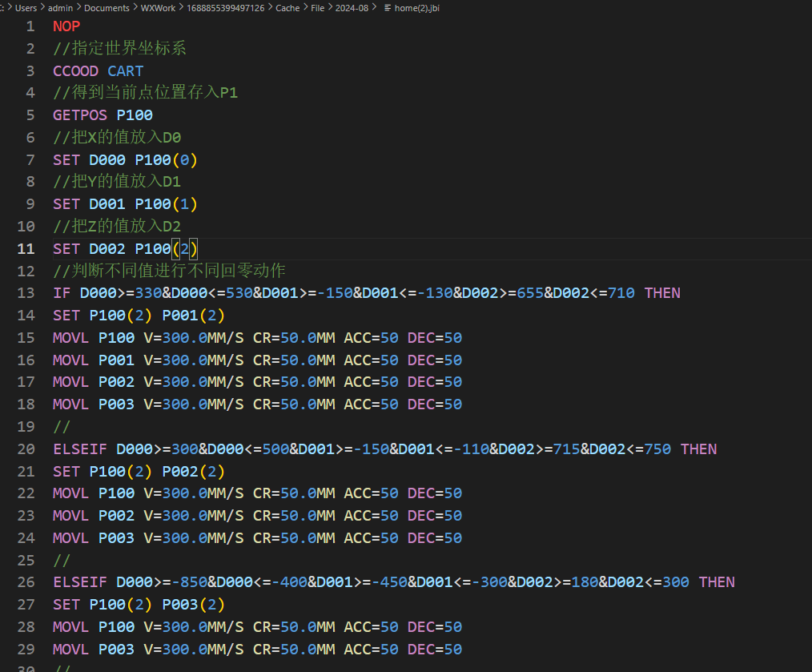Place cursor on GETPOS P100 line
812x672 pixels.
(x=103, y=115)
